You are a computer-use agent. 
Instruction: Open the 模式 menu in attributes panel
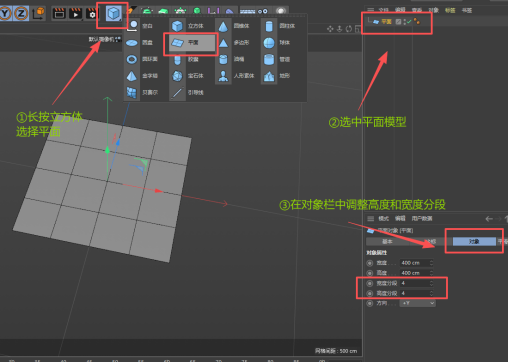383,219
